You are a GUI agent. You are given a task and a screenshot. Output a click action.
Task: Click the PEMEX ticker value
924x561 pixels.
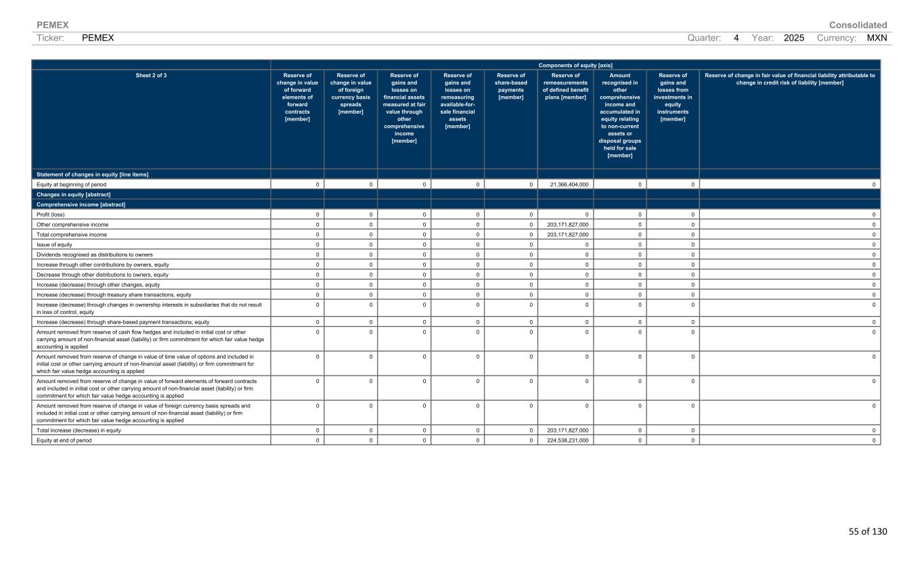97,39
